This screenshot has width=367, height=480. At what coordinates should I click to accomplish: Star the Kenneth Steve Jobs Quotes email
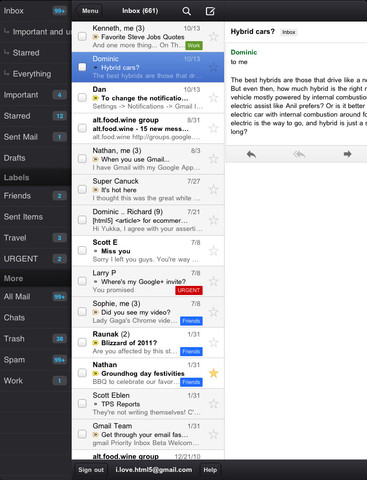pos(213,37)
